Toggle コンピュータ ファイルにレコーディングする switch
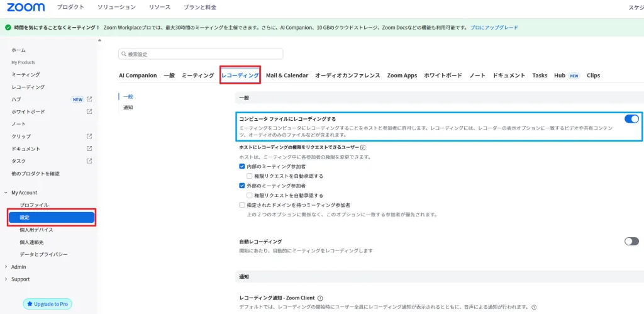Viewport: 644px width, 314px height. (x=631, y=119)
